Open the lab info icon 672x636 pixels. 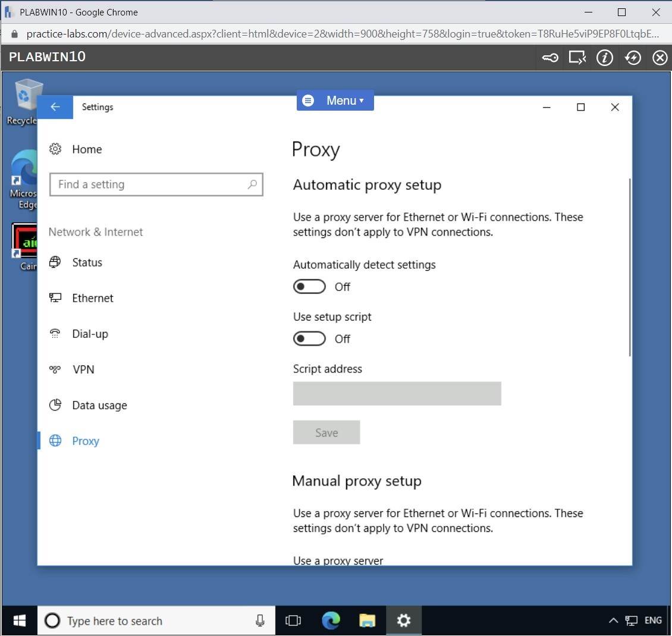tap(604, 57)
